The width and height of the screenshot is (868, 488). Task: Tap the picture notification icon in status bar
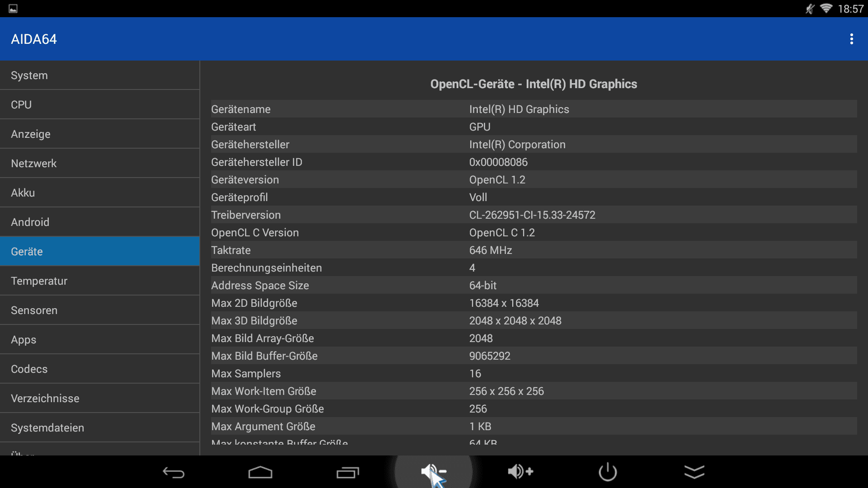[x=13, y=9]
